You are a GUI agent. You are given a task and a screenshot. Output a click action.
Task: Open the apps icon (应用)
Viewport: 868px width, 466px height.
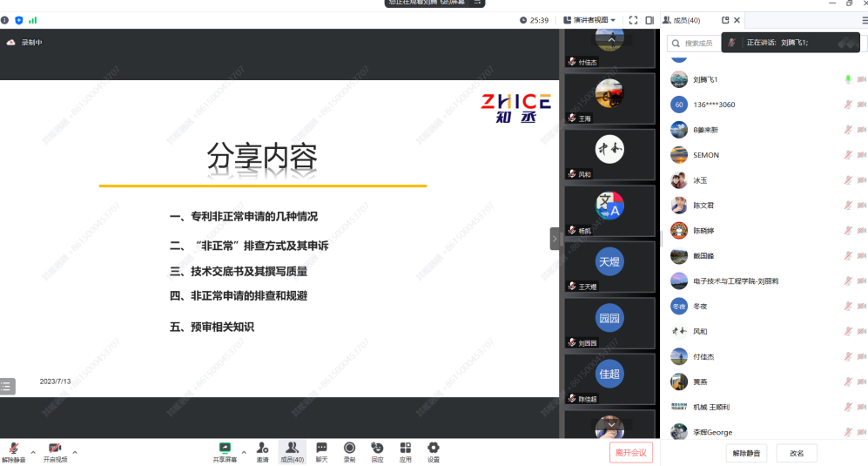pos(405,449)
